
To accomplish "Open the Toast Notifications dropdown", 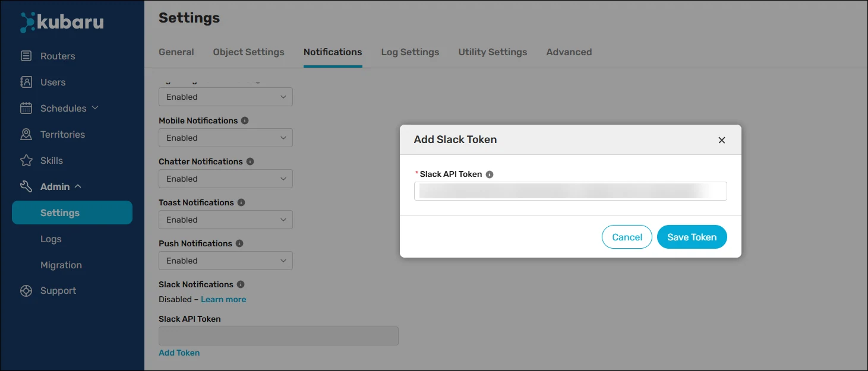I will [226, 220].
